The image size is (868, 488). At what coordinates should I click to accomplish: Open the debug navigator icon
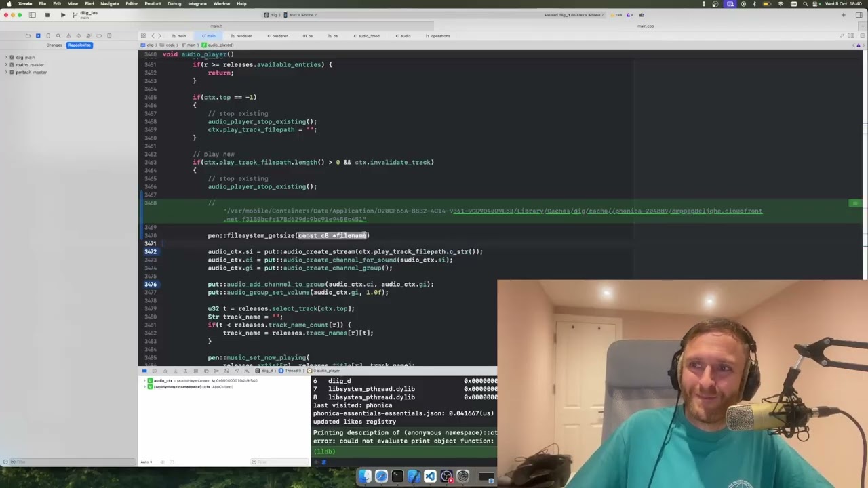[x=88, y=35]
